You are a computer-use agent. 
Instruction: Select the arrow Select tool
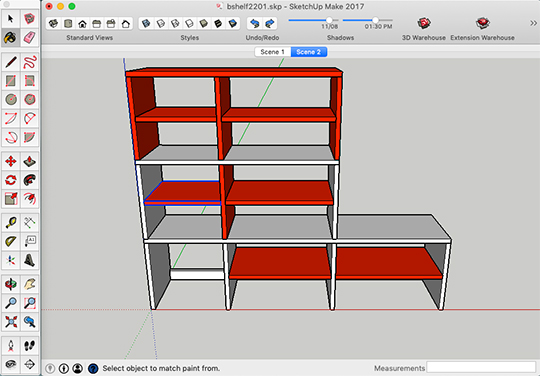(x=11, y=18)
